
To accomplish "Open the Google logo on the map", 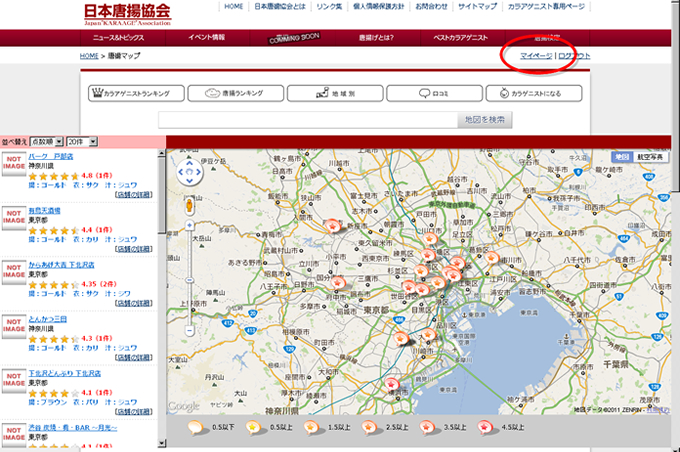I will coord(183,406).
